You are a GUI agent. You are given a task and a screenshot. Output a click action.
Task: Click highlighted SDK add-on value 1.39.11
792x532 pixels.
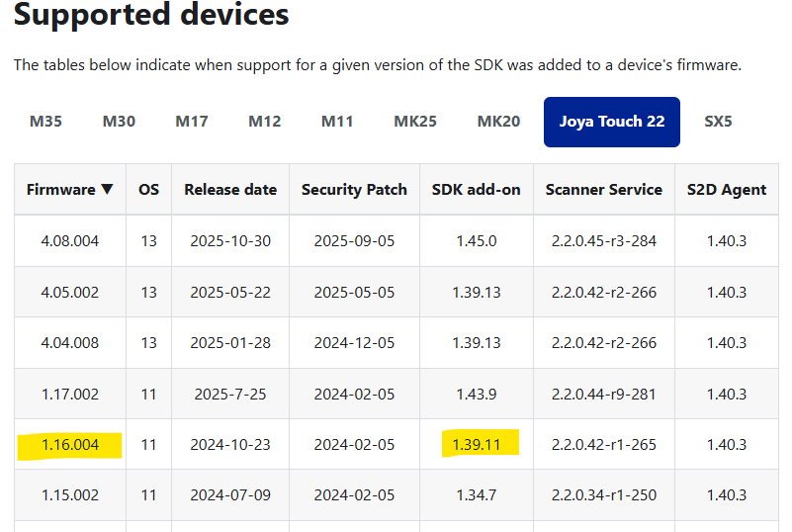pyautogui.click(x=477, y=445)
